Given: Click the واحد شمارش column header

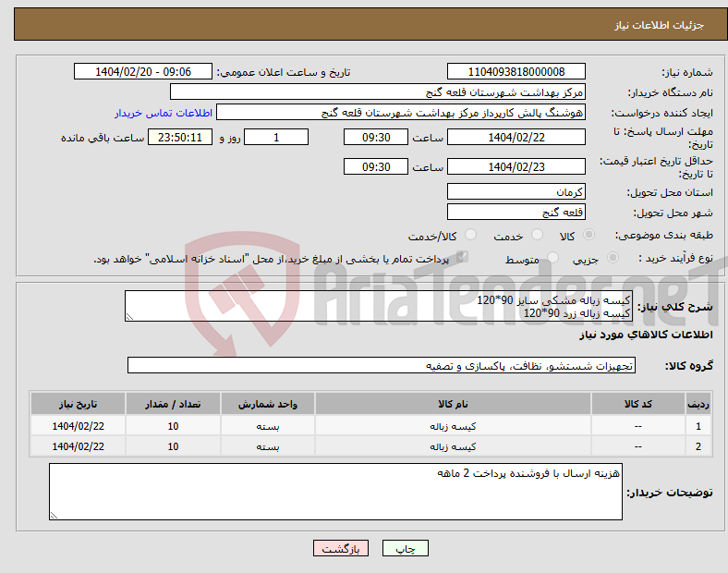Looking at the screenshot, I should [268, 404].
